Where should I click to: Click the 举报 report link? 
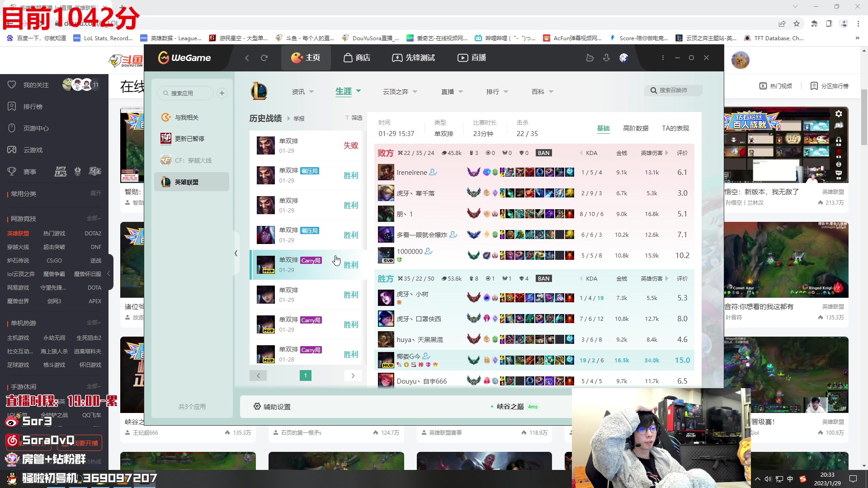(x=299, y=119)
